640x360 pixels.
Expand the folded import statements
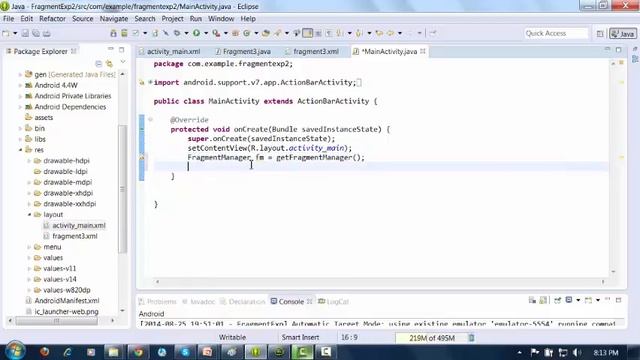(150, 82)
